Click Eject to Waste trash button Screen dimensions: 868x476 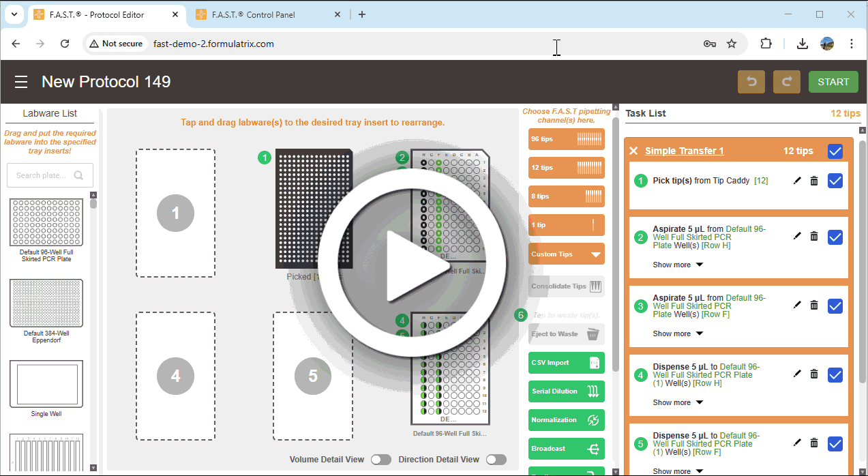tap(567, 334)
